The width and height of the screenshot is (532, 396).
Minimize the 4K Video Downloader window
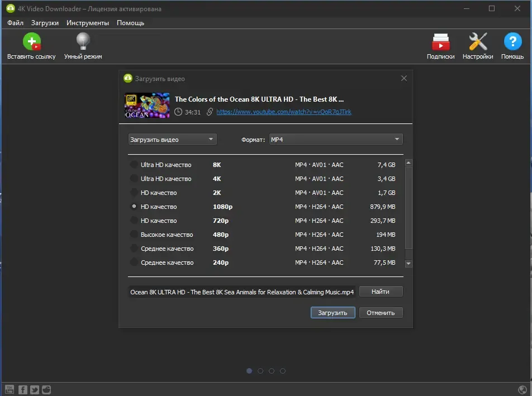467,8
